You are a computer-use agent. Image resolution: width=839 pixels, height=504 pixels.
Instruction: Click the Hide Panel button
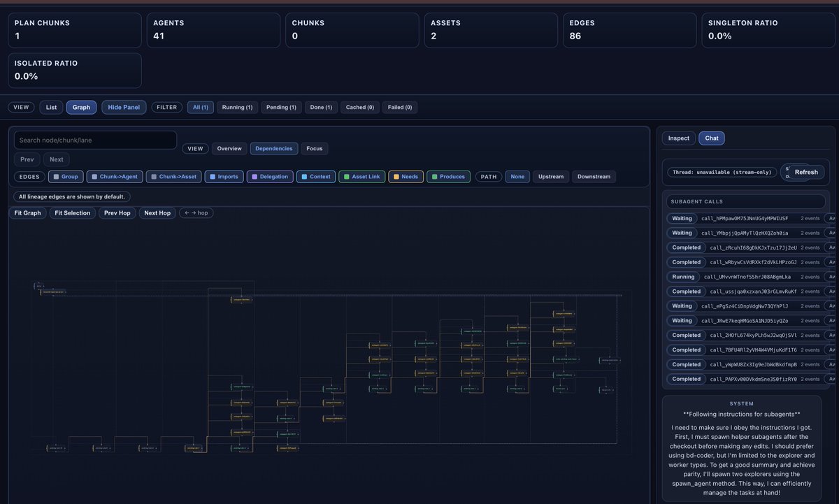coord(124,107)
